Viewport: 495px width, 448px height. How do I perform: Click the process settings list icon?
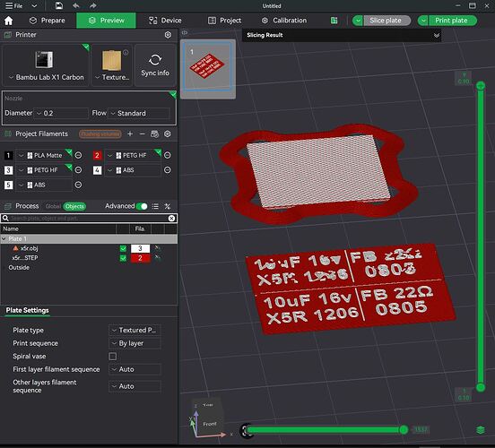155,206
